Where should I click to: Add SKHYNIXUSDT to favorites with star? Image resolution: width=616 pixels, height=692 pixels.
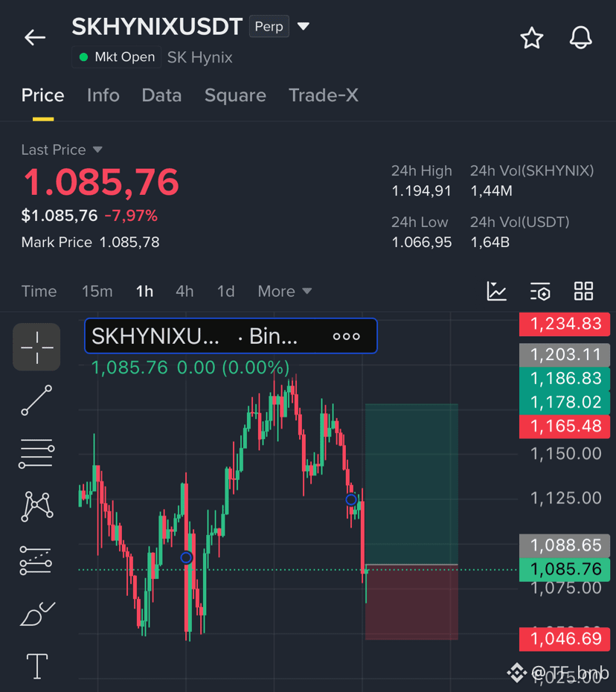(532, 38)
